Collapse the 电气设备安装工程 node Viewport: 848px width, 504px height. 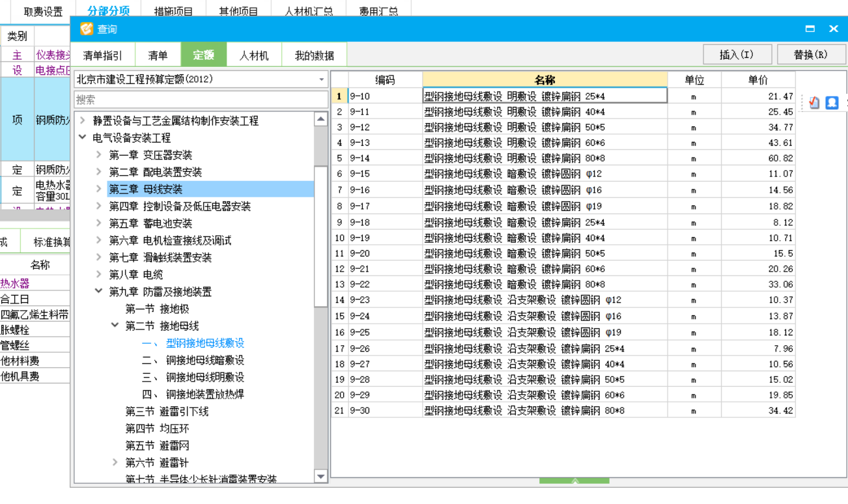pyautogui.click(x=83, y=137)
